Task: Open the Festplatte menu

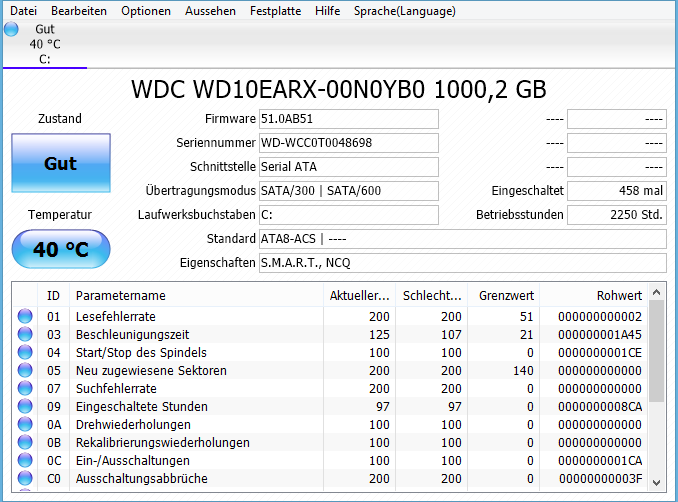Action: (275, 11)
